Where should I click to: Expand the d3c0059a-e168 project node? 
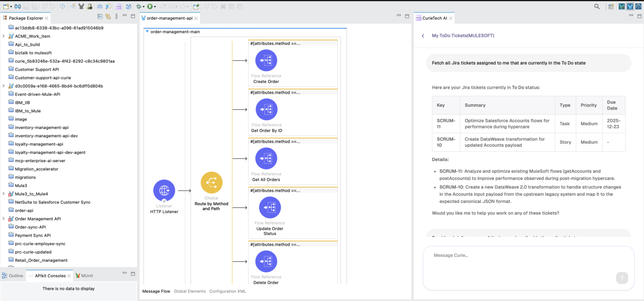click(4, 86)
